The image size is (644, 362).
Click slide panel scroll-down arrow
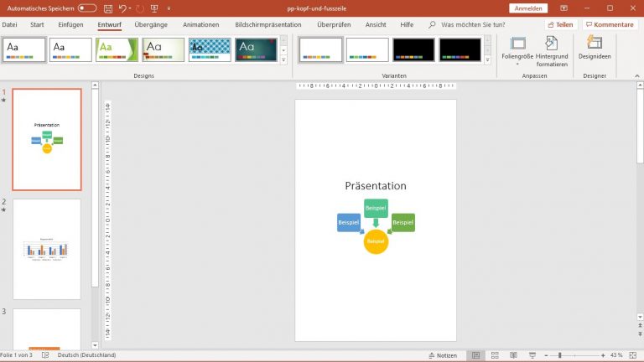(95, 345)
